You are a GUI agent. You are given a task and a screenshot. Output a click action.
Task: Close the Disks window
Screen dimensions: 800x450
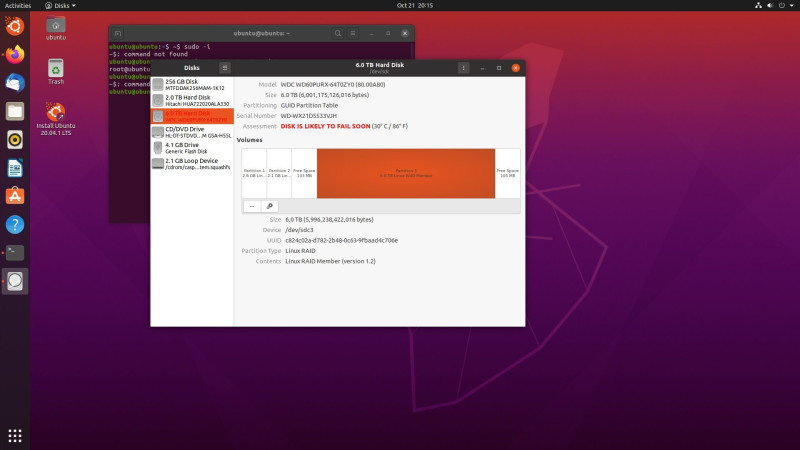click(516, 68)
